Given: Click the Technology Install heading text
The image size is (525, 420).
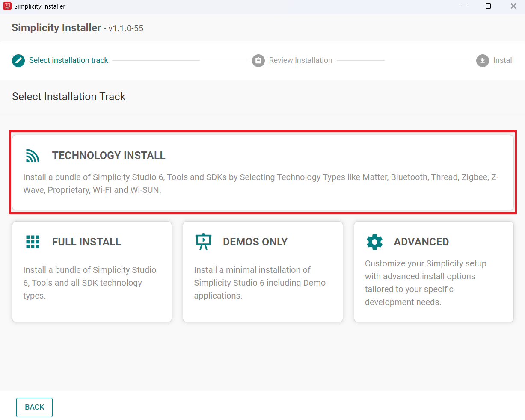Looking at the screenshot, I should point(109,155).
